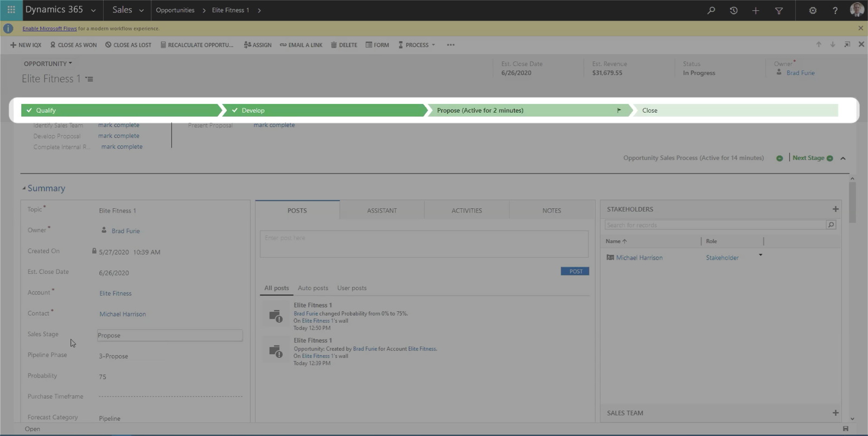Image resolution: width=868 pixels, height=436 pixels.
Task: Open Michael Harrison stakeholder link
Action: click(639, 258)
